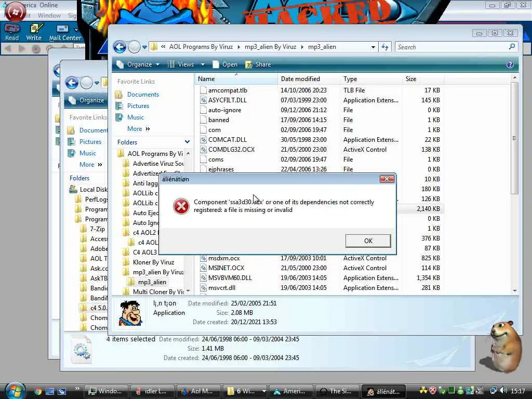Open the Music favorite link

point(136,117)
